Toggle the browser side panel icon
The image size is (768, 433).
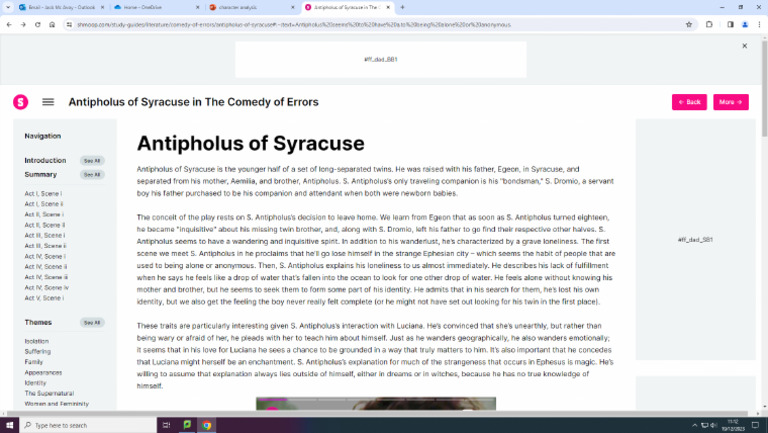click(730, 24)
